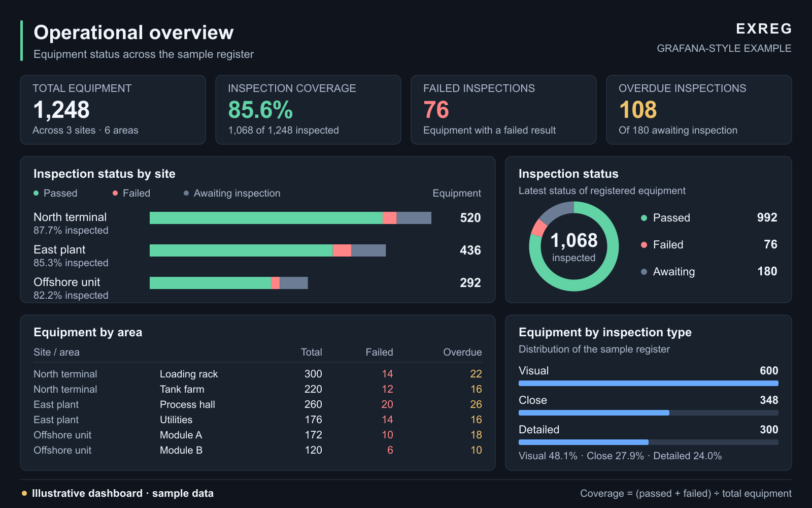Image resolution: width=812 pixels, height=508 pixels.
Task: Click Loading rack total 300
Action: click(313, 374)
